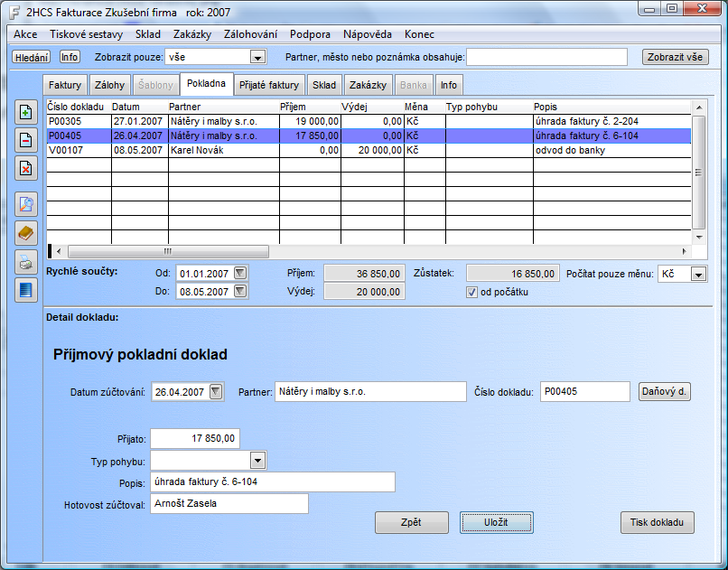Viewport: 728px width, 570px height.
Task: Click the printer icon in left sidebar
Action: pyautogui.click(x=26, y=263)
